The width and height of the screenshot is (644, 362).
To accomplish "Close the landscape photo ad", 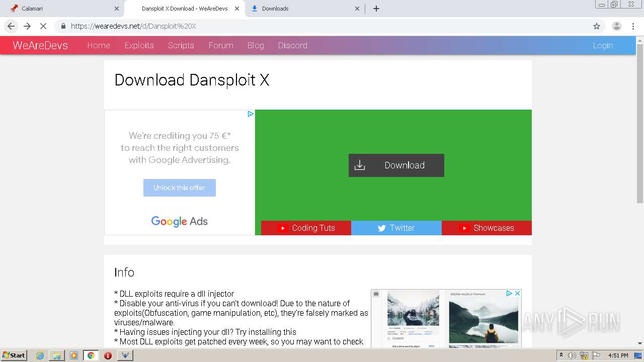I will click(x=517, y=293).
